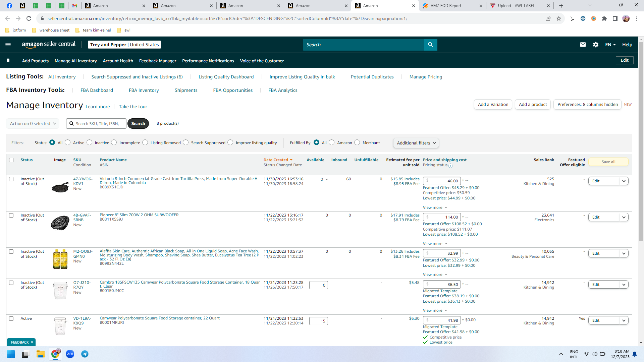Click the Add a product button

click(x=533, y=105)
